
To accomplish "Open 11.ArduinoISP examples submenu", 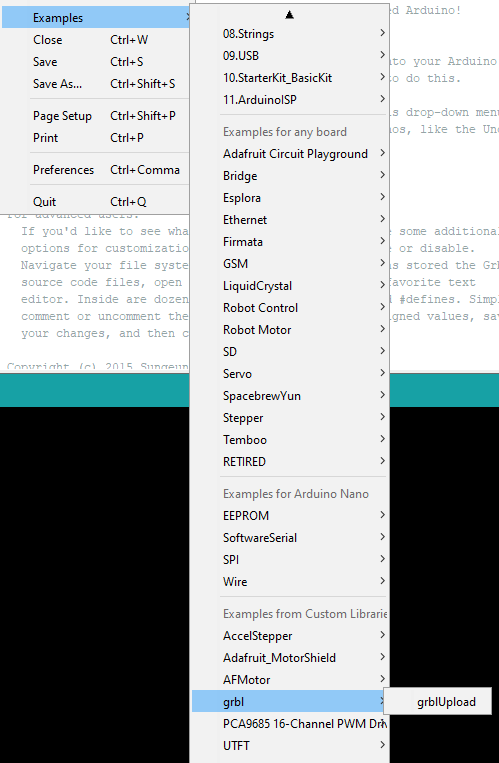I will (290, 100).
